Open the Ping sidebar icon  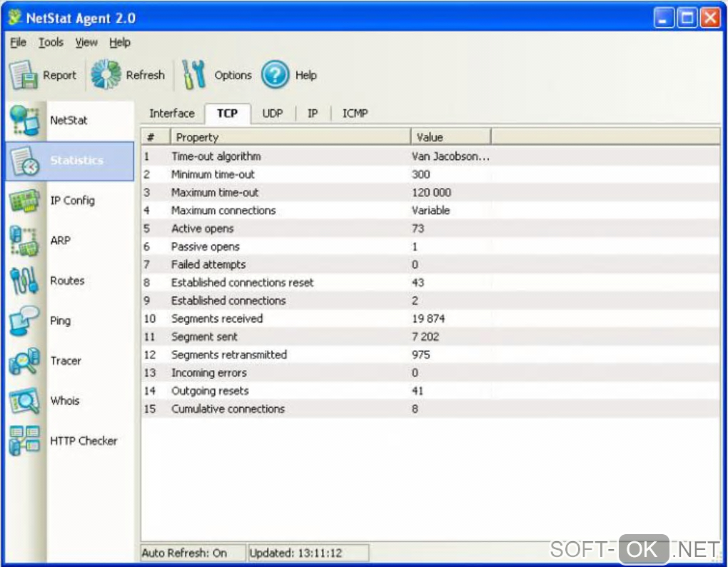pyautogui.click(x=24, y=321)
